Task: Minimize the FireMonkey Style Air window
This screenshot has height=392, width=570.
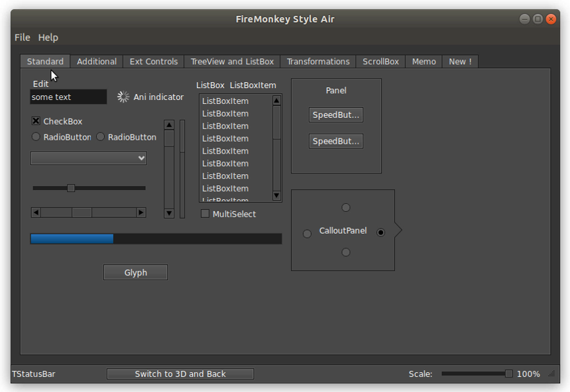Action: [524, 19]
